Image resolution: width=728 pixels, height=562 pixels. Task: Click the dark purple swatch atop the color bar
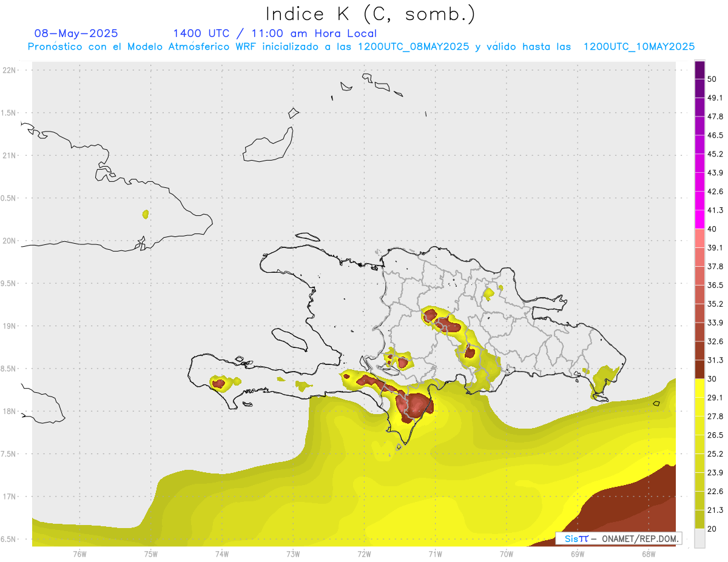pyautogui.click(x=699, y=70)
